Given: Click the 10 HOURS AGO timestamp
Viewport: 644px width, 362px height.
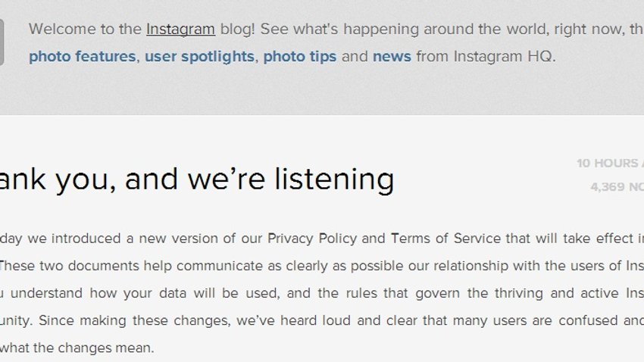Looking at the screenshot, I should pyautogui.click(x=610, y=163).
